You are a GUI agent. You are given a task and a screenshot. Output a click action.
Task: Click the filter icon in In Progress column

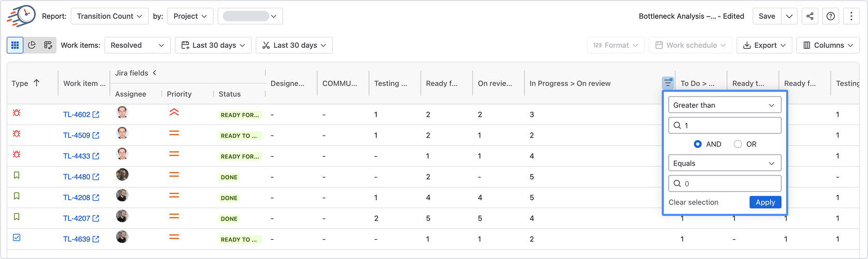click(x=668, y=83)
